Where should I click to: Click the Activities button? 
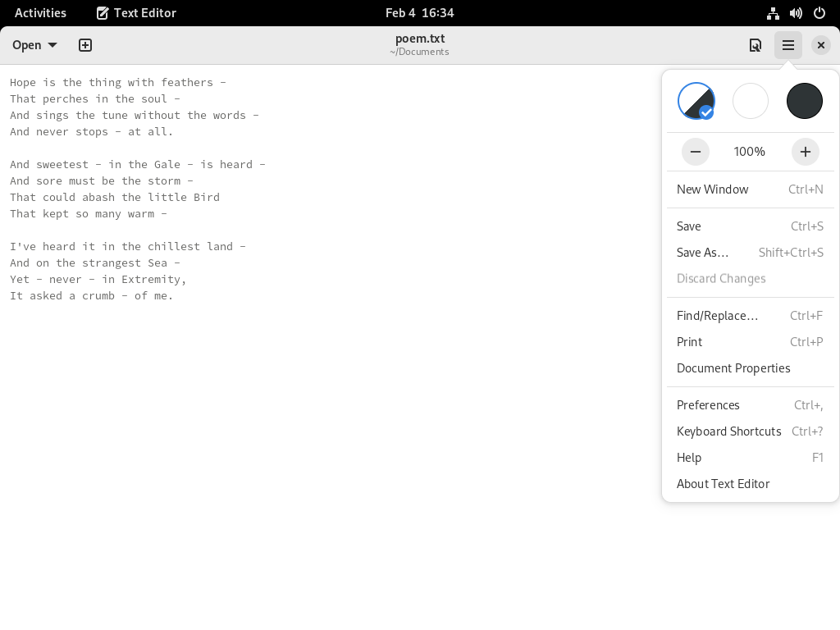[x=40, y=13]
